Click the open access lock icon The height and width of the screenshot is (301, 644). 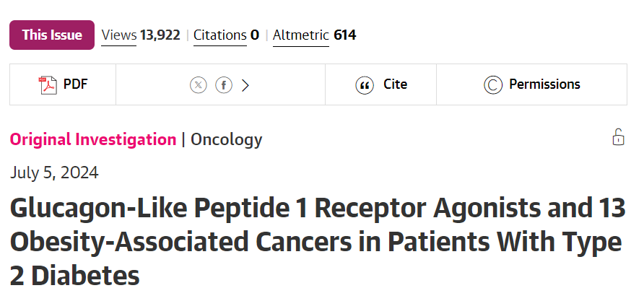[x=618, y=137]
